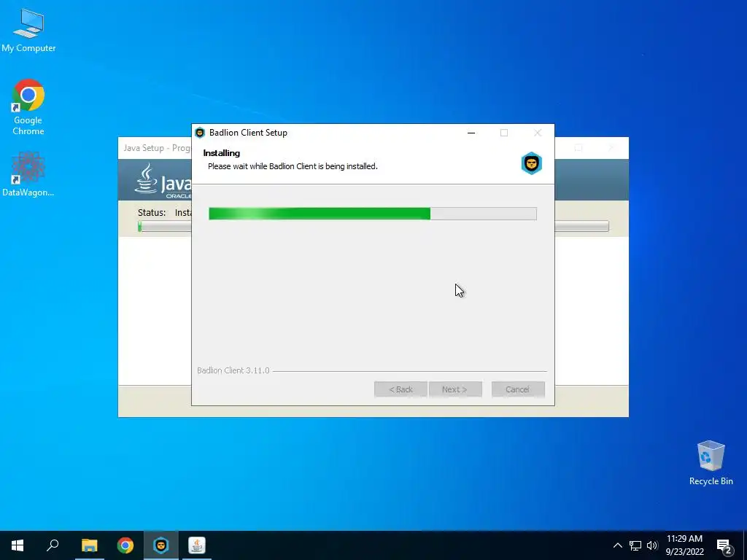The width and height of the screenshot is (747, 560).
Task: Click the Cancel button in Badlion setup
Action: (x=518, y=389)
